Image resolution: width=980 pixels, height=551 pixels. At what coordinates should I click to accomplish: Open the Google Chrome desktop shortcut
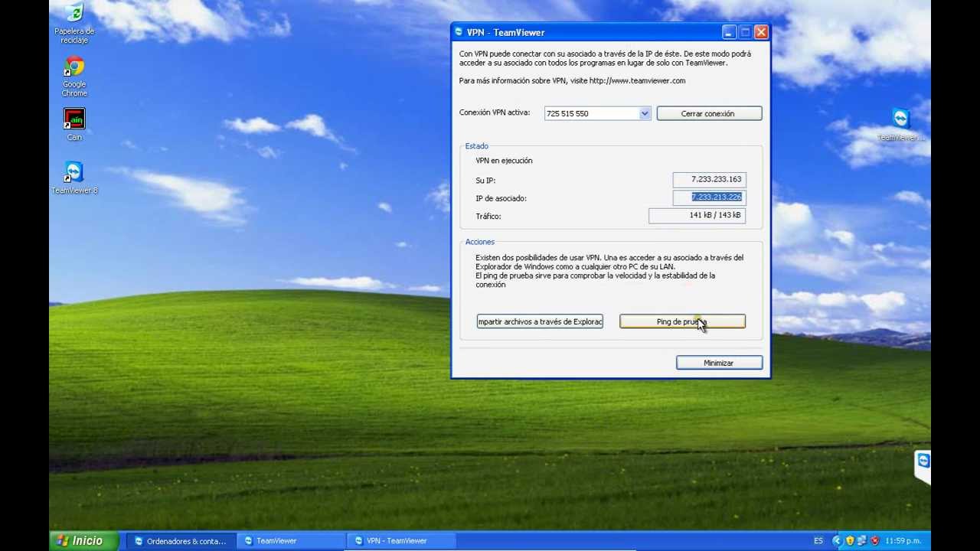(x=74, y=77)
